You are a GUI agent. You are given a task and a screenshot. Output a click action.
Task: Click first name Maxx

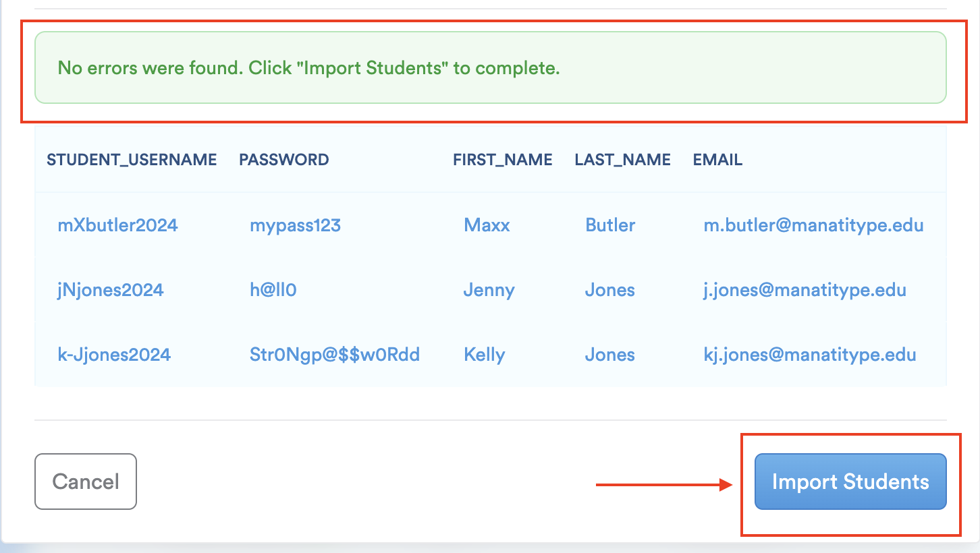(487, 225)
